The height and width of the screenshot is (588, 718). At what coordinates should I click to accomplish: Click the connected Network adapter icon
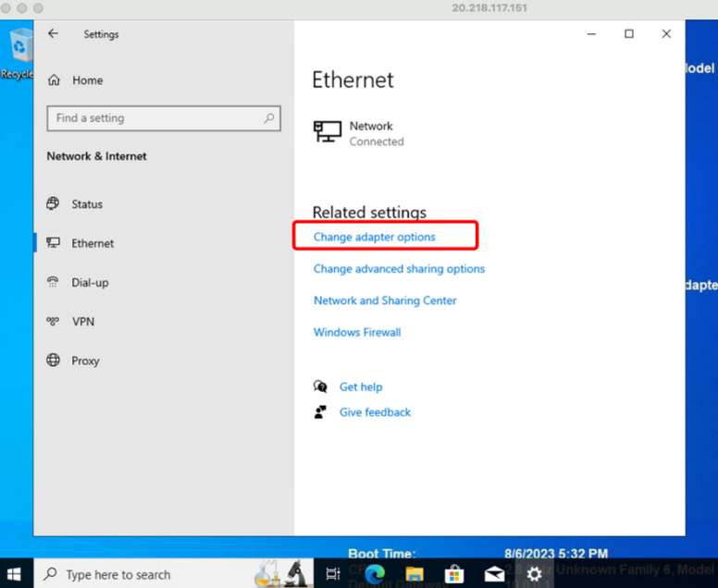click(328, 132)
